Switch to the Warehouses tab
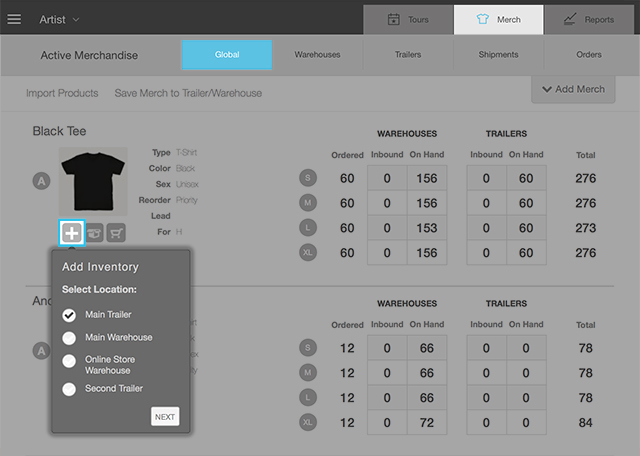 317,55
